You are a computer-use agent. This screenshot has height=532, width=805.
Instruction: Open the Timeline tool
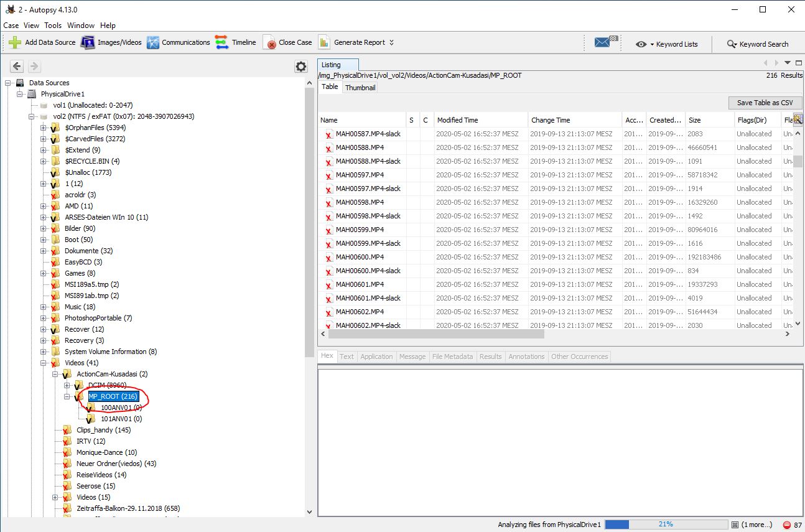[235, 42]
